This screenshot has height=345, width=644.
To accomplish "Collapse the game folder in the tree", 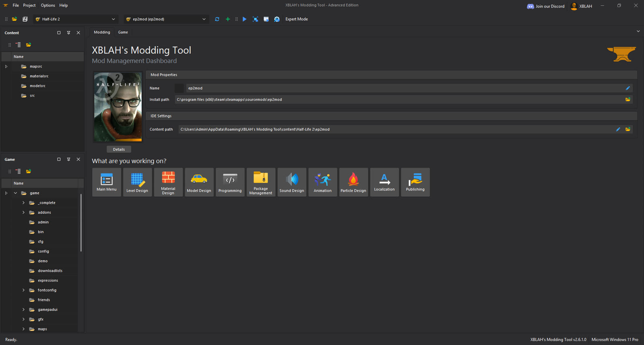I will 15,193.
